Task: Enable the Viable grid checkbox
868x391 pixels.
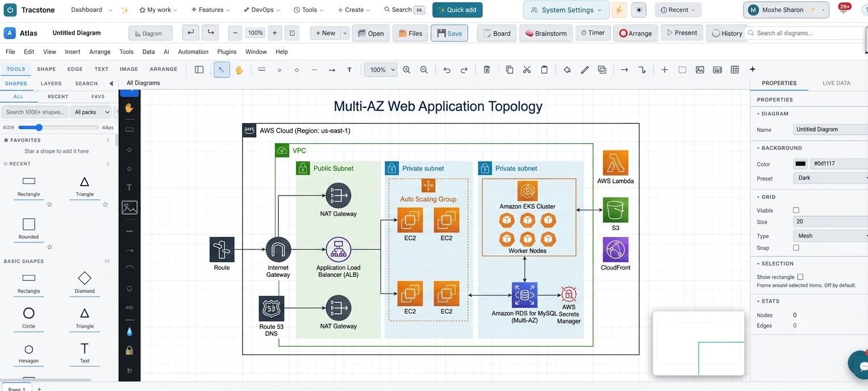Action: click(x=796, y=210)
